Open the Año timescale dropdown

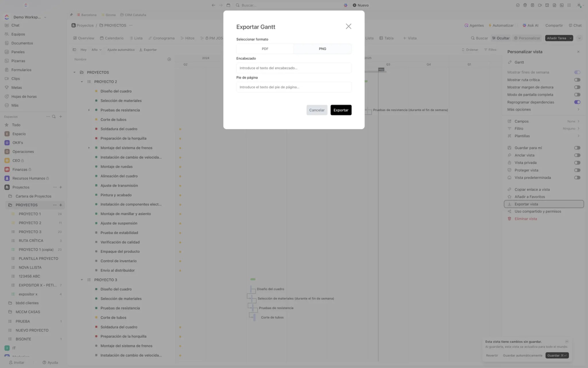[96, 49]
